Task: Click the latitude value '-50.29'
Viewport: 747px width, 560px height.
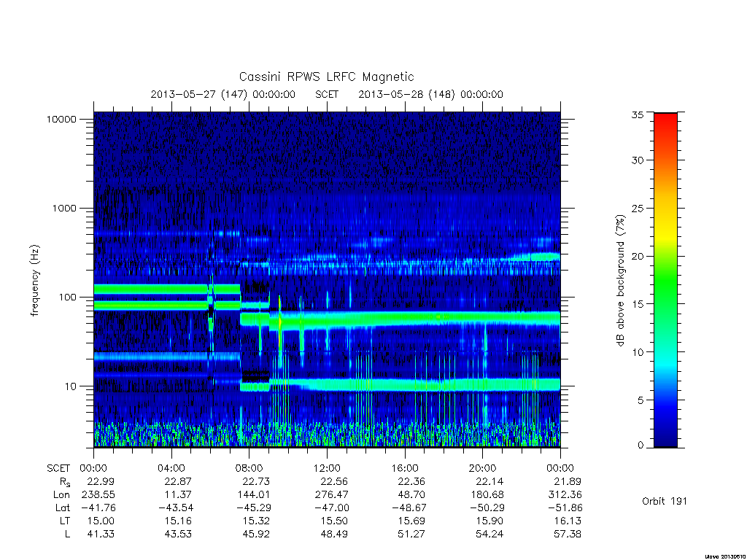Action: (487, 507)
